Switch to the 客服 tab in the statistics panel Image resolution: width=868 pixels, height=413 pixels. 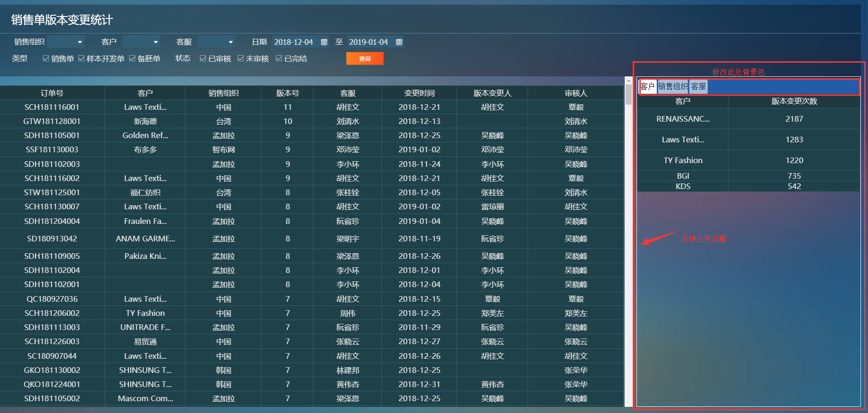[698, 86]
